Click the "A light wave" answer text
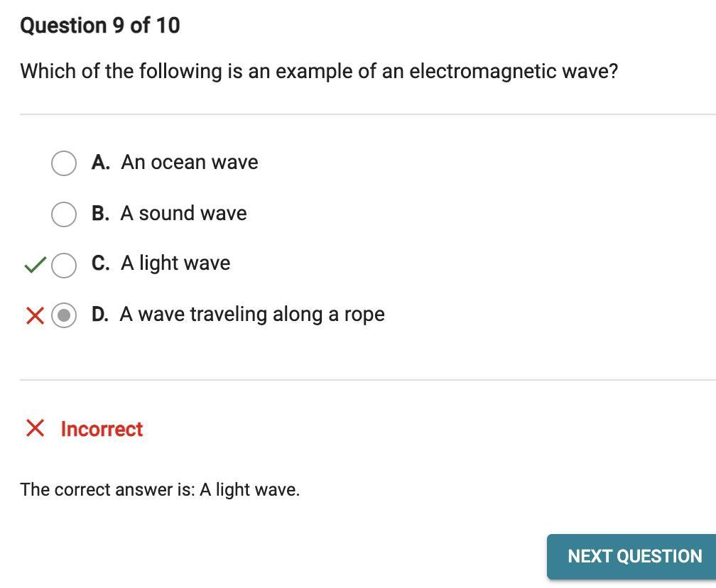The width and height of the screenshot is (716, 588). click(175, 263)
